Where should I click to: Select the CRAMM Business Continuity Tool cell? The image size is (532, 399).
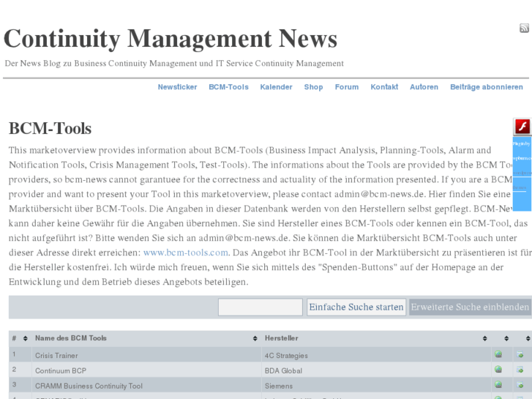click(146, 385)
